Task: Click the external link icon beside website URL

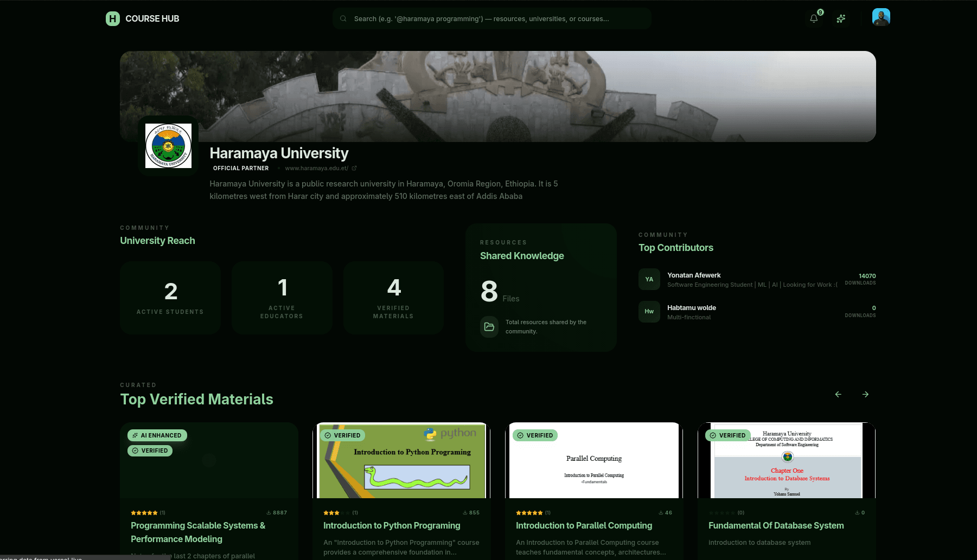Action: [x=354, y=168]
